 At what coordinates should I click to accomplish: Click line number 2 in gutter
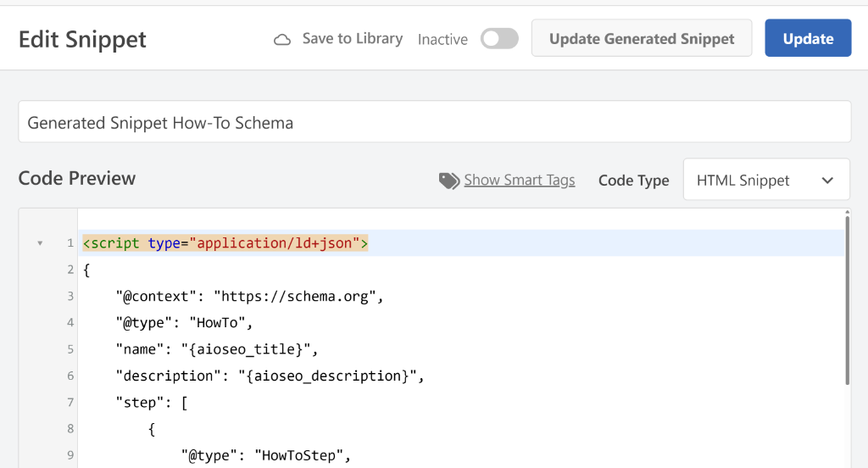tap(70, 270)
